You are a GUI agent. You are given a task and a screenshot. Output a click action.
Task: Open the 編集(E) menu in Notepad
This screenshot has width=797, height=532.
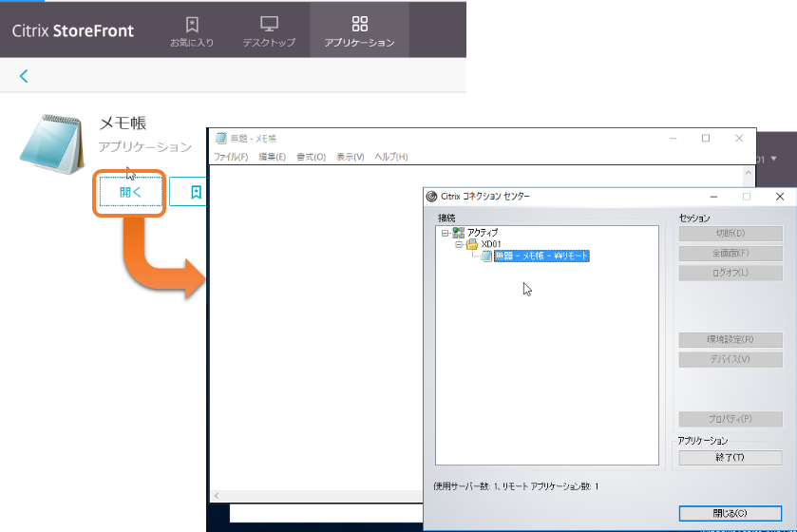point(273,157)
